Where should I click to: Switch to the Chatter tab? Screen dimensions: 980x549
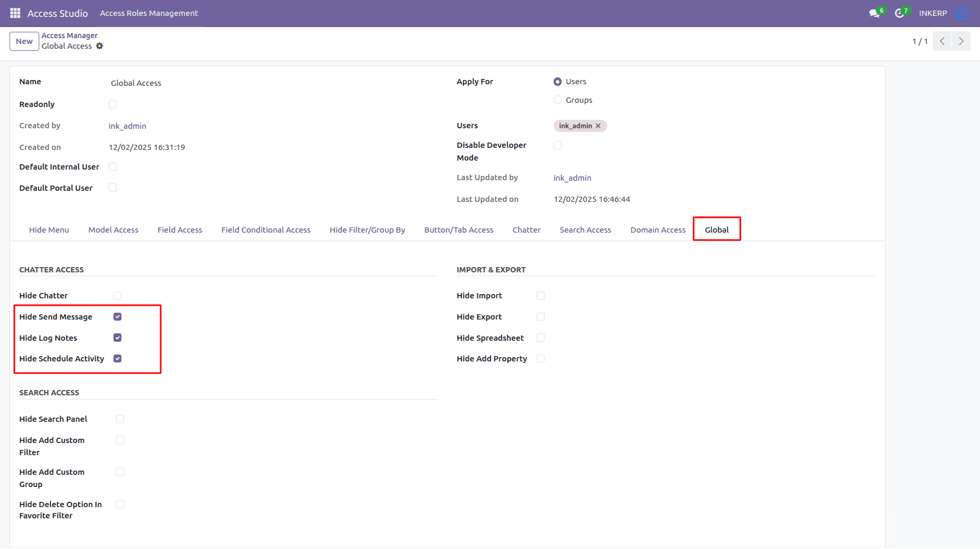pyautogui.click(x=527, y=229)
